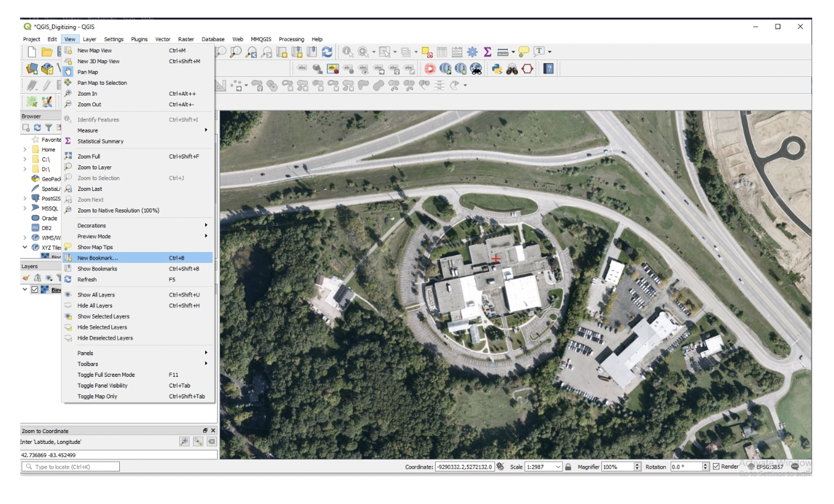Screen dimensions: 834x504
Task: Select the Text Annotation tool icon
Action: 538,51
